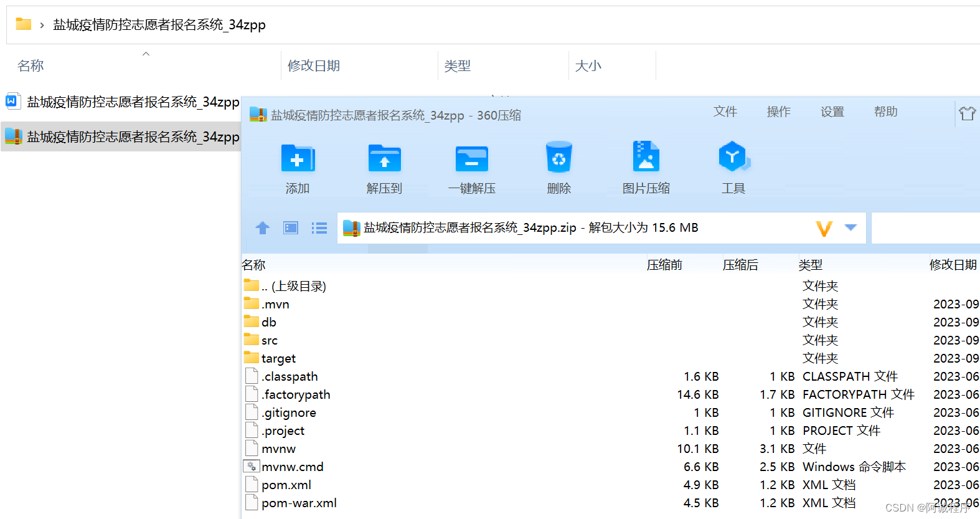
Task: Click the folder icon in the Explorer breadcrumb
Action: pyautogui.click(x=24, y=24)
